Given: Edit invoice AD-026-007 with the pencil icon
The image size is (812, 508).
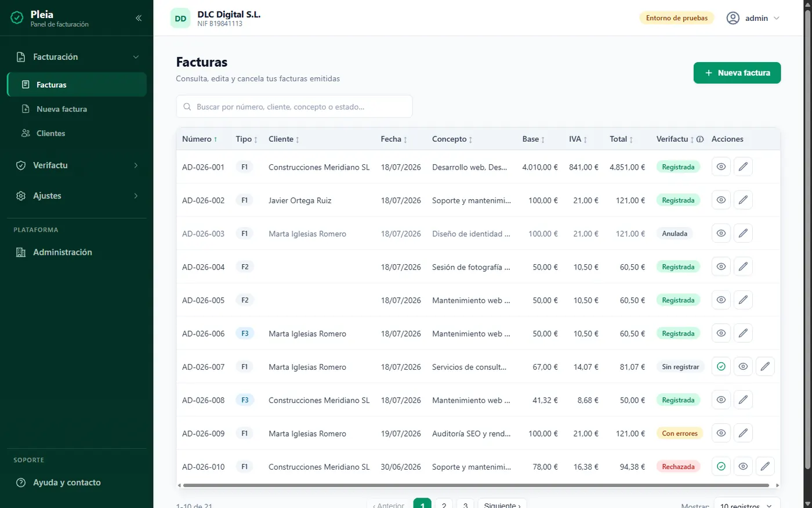Looking at the screenshot, I should click(765, 366).
